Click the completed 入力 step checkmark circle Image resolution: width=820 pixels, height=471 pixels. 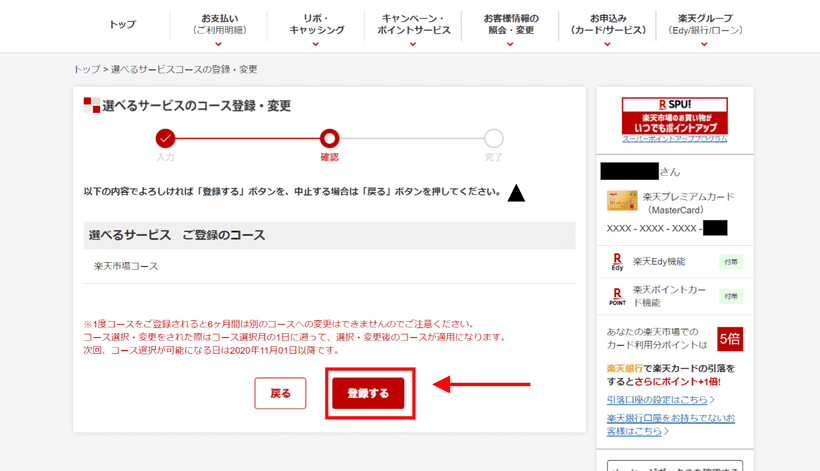[x=165, y=139]
